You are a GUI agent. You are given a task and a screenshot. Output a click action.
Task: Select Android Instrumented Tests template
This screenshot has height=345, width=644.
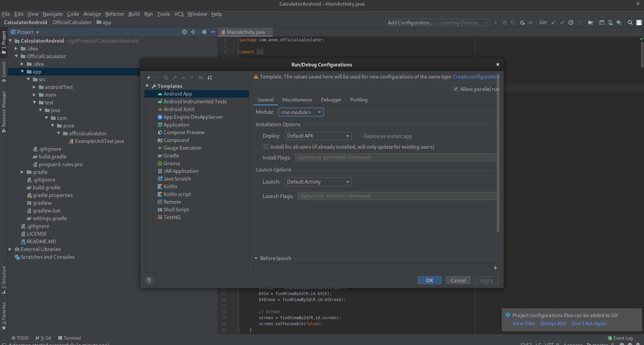point(197,102)
